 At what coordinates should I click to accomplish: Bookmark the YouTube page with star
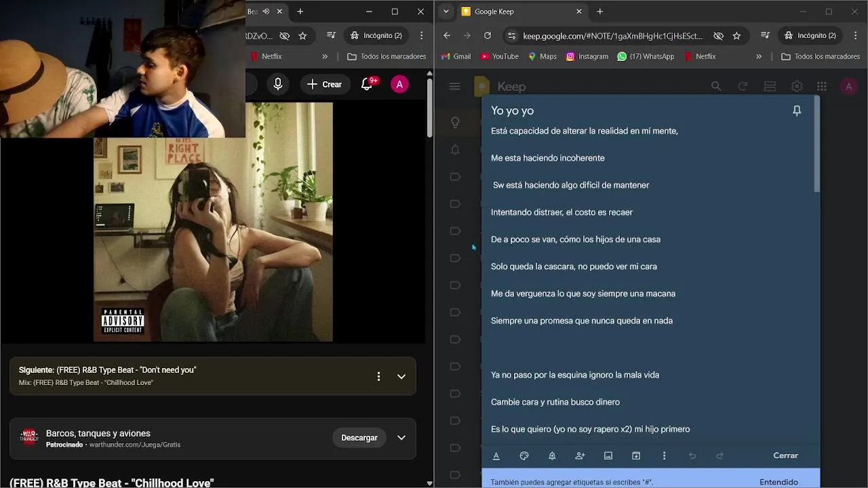pyautogui.click(x=302, y=35)
